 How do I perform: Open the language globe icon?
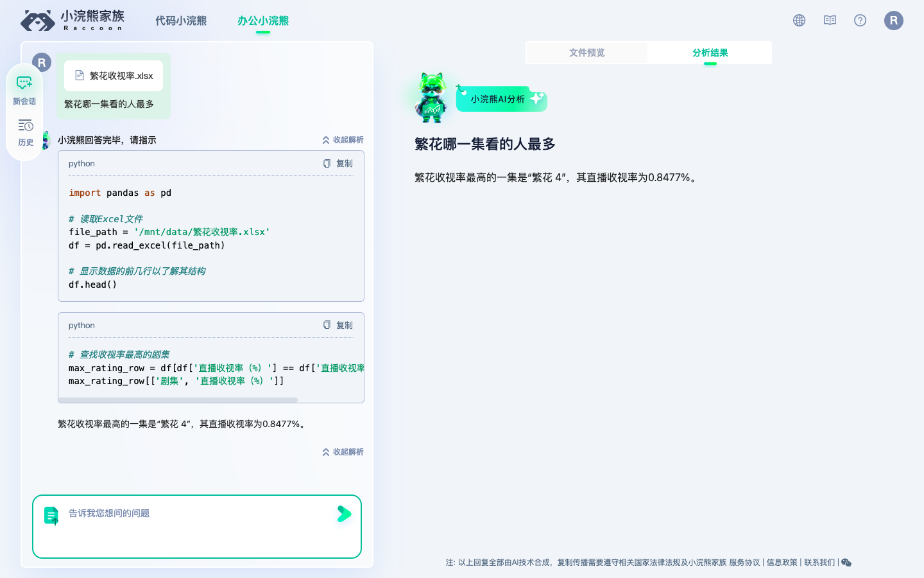(798, 20)
